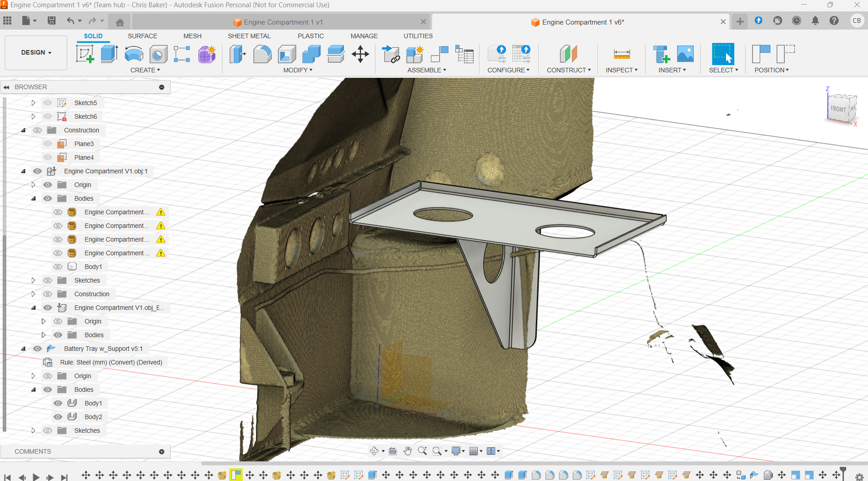868x481 pixels.
Task: Click the Create Sketch tool icon
Action: (x=85, y=54)
